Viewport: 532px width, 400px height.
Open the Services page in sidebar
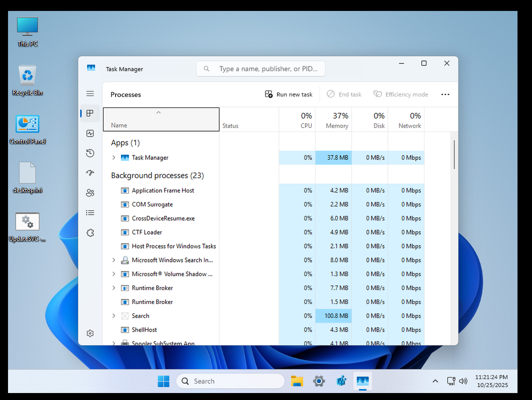pyautogui.click(x=90, y=232)
